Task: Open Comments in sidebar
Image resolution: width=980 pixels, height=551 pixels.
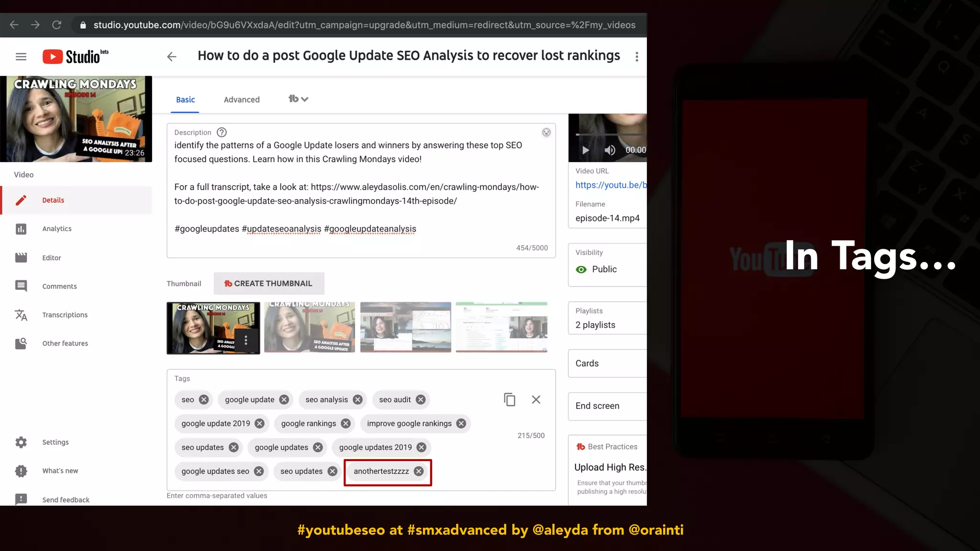Action: (77, 286)
